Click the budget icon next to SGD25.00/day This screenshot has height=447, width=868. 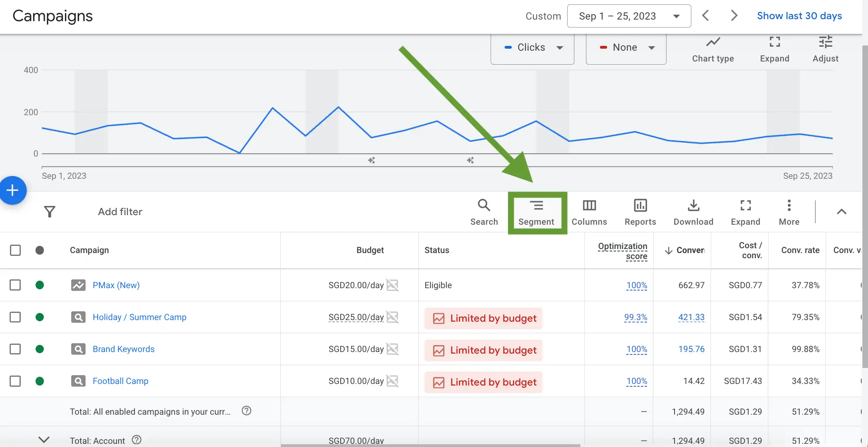click(393, 317)
